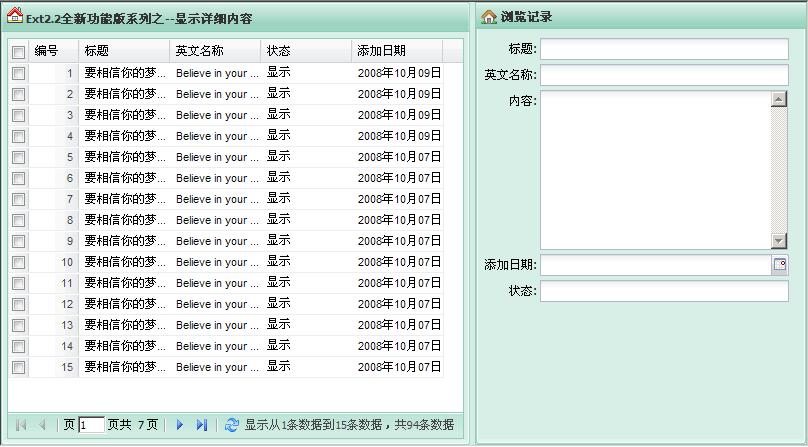Click date 2008年10月07日 in row 5
The width and height of the screenshot is (808, 447).
(399, 157)
